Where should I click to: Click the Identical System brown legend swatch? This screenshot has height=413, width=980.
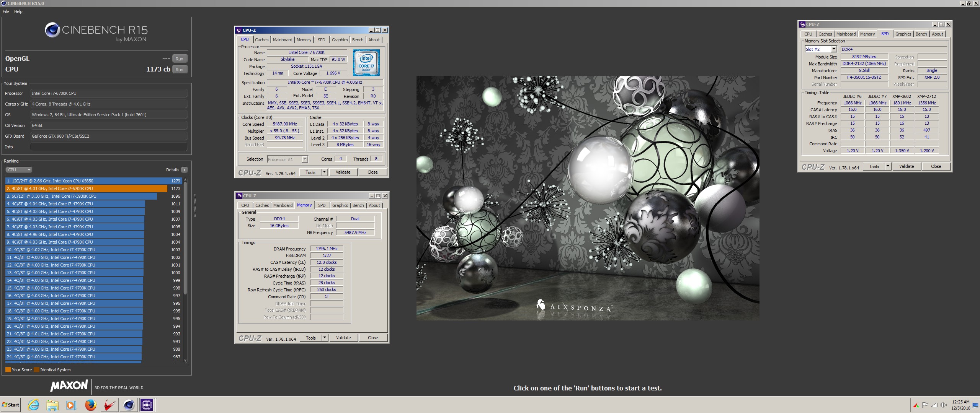coord(37,370)
